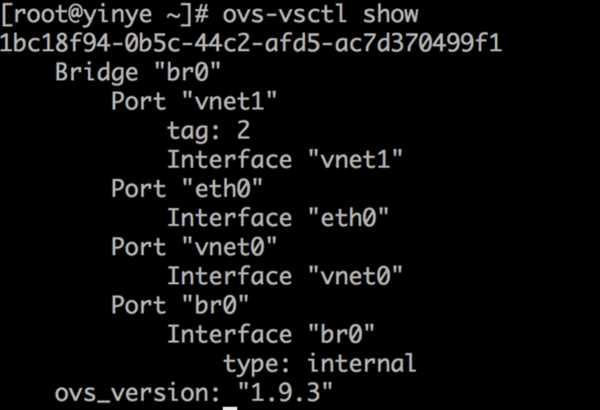600x410 pixels.
Task: Click the Port "vnet0" line
Action: (x=193, y=247)
